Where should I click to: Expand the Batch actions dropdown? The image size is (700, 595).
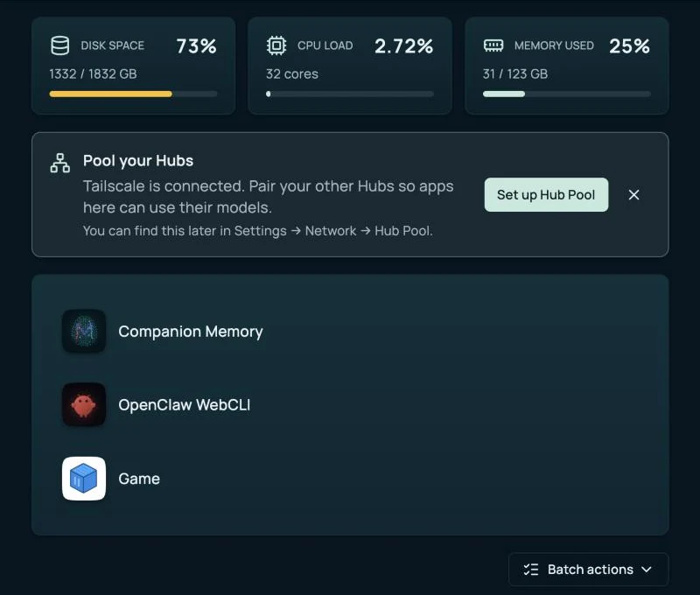[588, 570]
